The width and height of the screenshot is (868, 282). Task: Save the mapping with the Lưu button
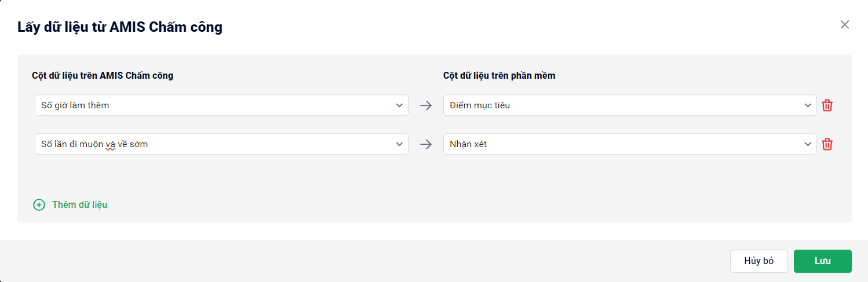point(823,261)
